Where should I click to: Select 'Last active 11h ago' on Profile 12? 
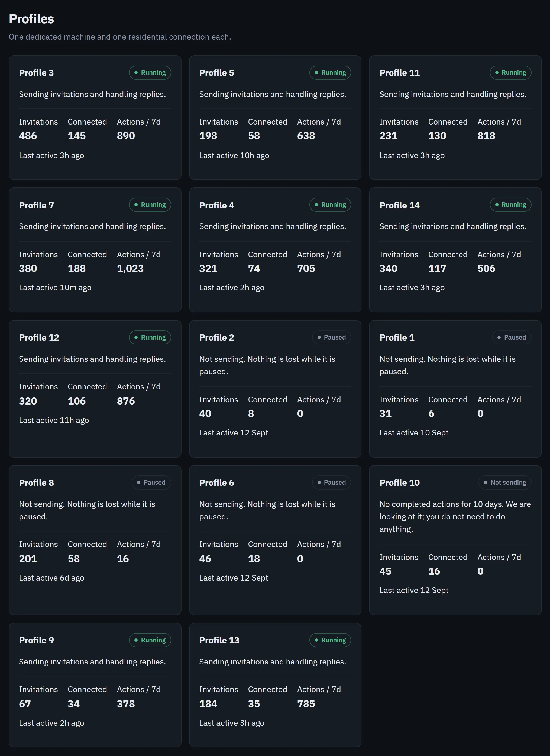(54, 420)
